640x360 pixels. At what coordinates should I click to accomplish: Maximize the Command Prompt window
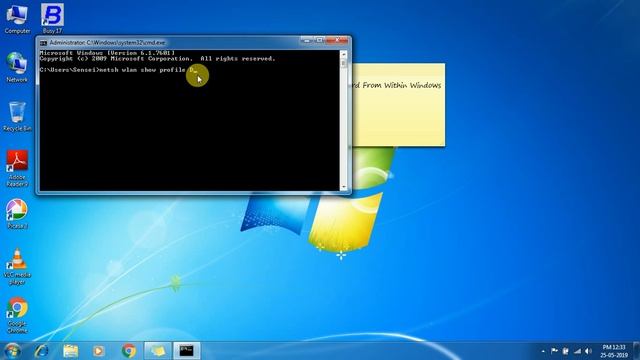click(x=319, y=40)
